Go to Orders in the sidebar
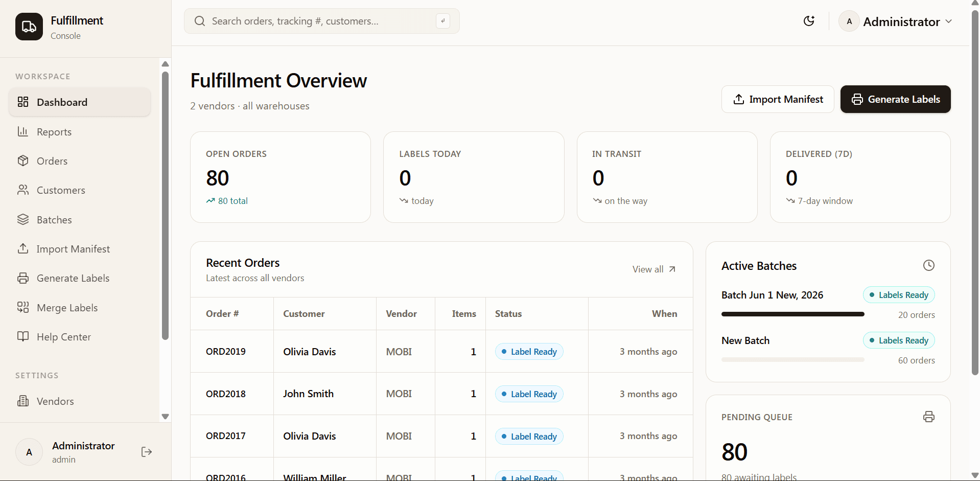980x481 pixels. [x=80, y=161]
